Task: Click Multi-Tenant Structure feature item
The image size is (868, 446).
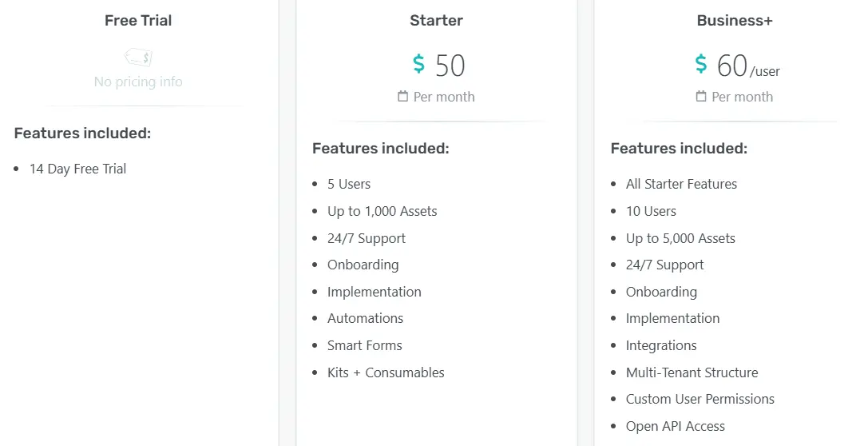Action: tap(692, 372)
